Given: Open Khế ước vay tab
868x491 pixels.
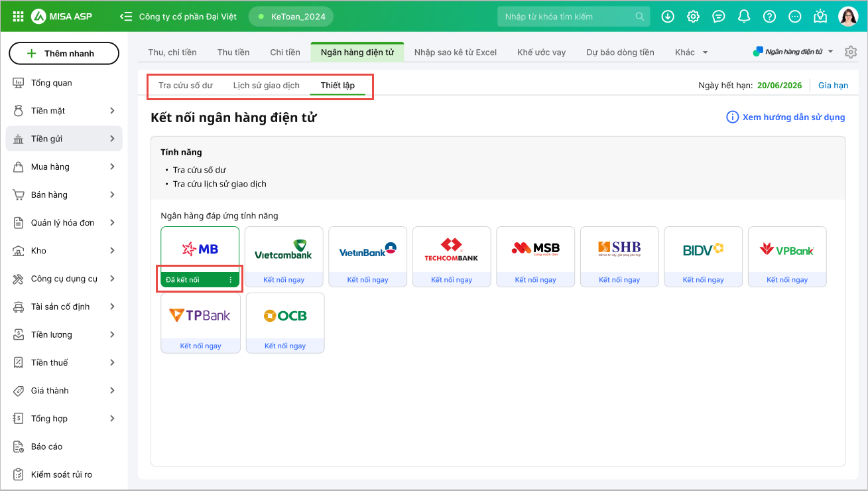Looking at the screenshot, I should pyautogui.click(x=542, y=52).
